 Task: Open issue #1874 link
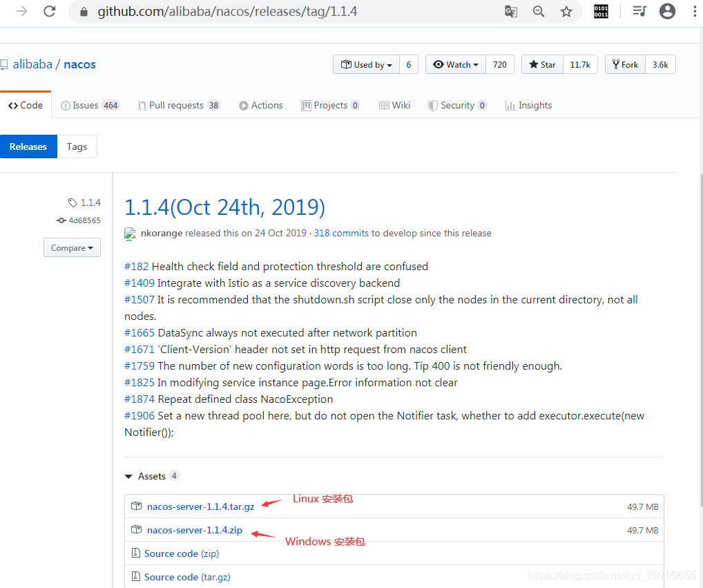click(139, 399)
